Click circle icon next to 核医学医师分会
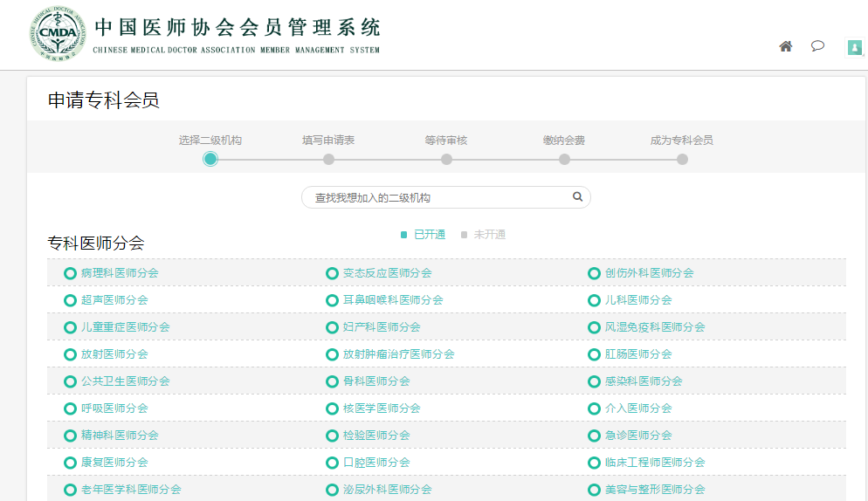This screenshot has height=501, width=868. pyautogui.click(x=332, y=409)
